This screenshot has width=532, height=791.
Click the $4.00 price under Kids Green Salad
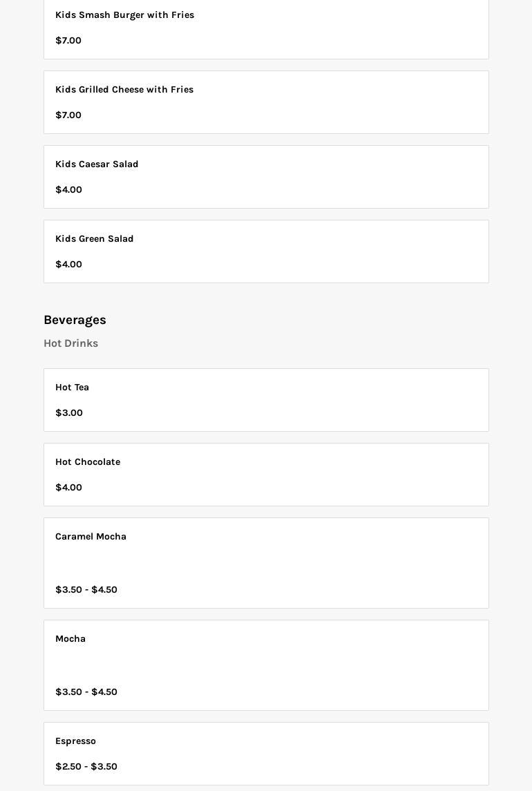click(x=68, y=265)
